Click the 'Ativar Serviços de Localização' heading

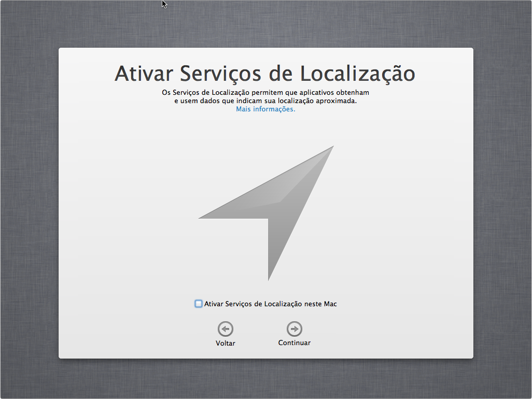coord(265,74)
